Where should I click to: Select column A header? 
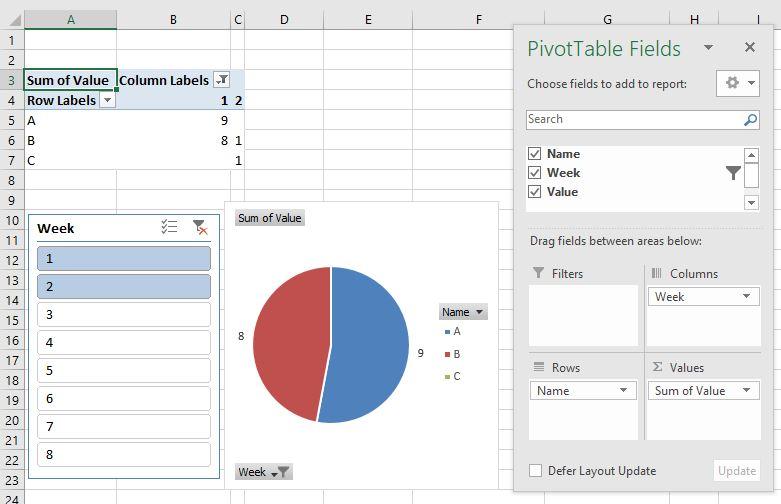[x=71, y=19]
